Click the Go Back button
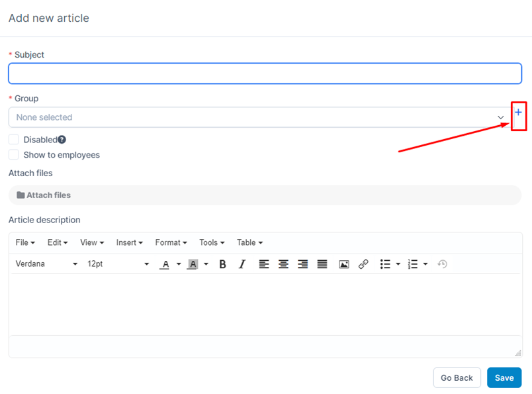532x394 pixels. click(x=457, y=377)
